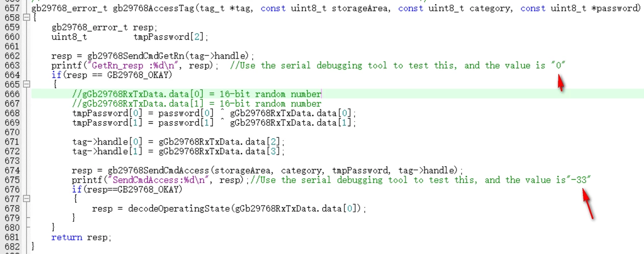This screenshot has width=644, height=254.
Task: Collapse the fold marker at line 658
Action: (26, 18)
